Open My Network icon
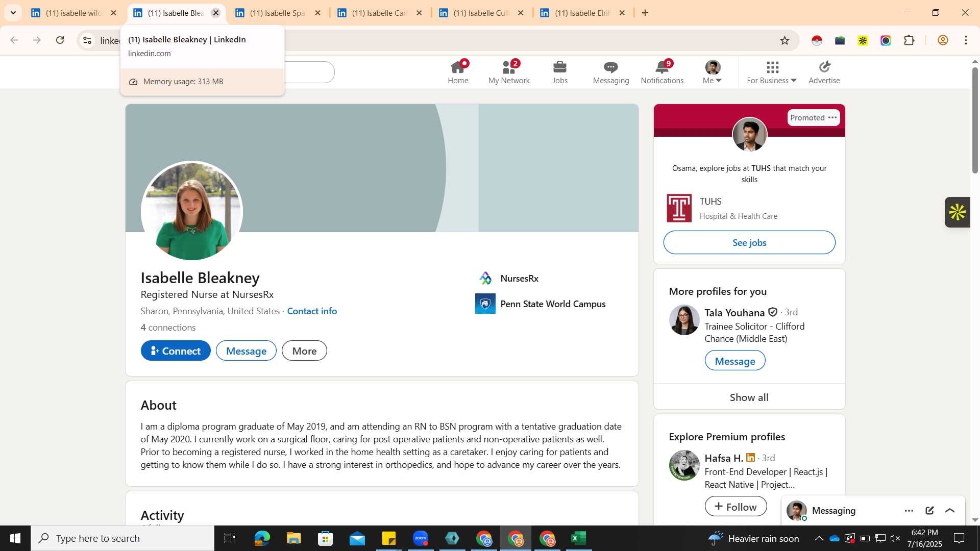Viewport: 980px width, 551px height. pyautogui.click(x=509, y=72)
